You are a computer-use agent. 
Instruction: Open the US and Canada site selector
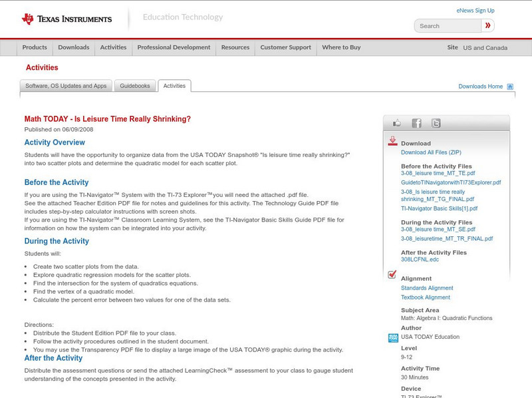point(485,48)
